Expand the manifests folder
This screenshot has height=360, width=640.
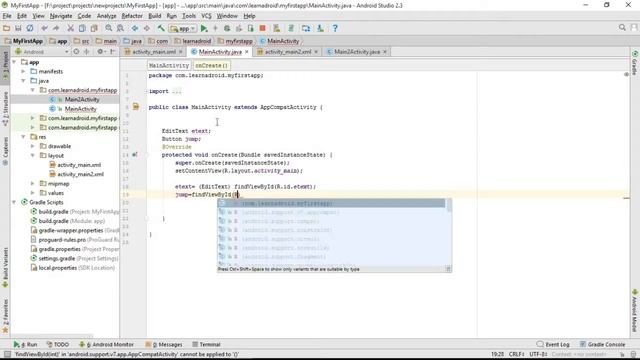tap(24, 71)
